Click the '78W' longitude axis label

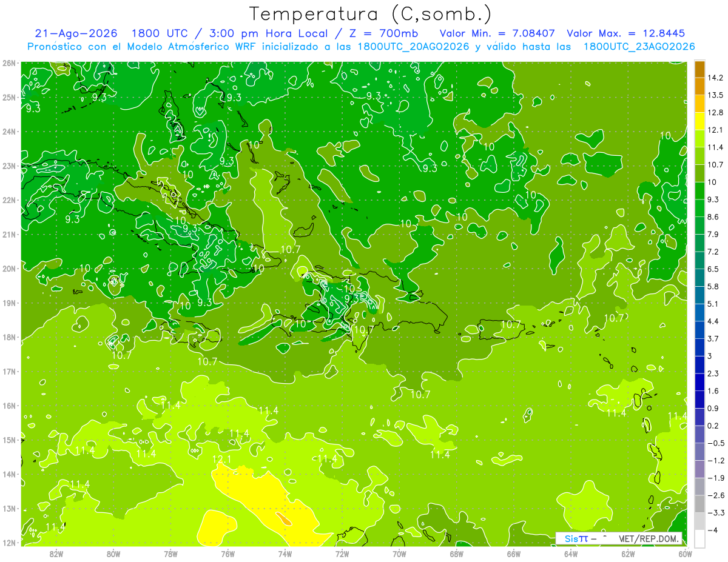pyautogui.click(x=170, y=554)
